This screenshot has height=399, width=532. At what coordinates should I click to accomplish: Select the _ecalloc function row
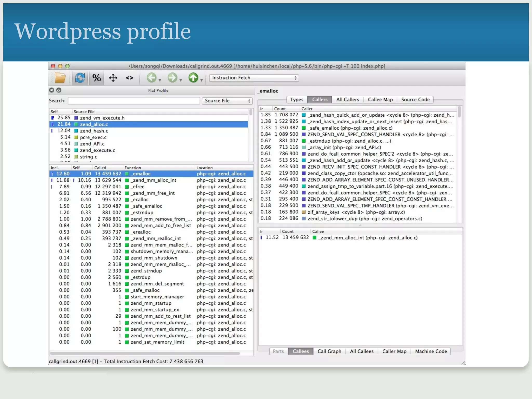(x=151, y=199)
